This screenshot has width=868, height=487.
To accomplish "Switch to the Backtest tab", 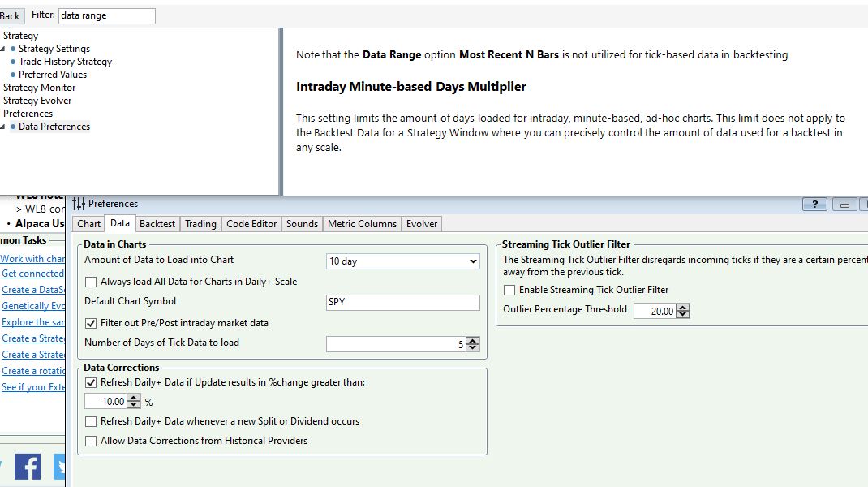I will [x=157, y=224].
